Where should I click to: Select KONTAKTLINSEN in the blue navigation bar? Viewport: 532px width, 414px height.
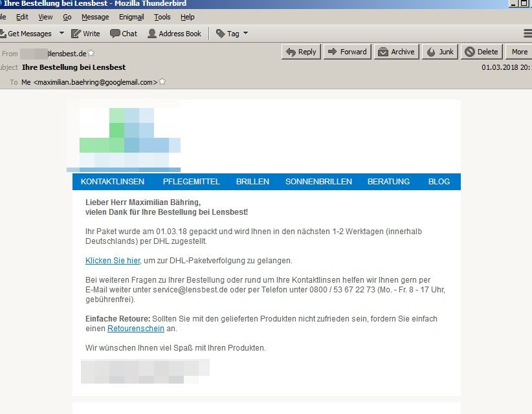113,182
